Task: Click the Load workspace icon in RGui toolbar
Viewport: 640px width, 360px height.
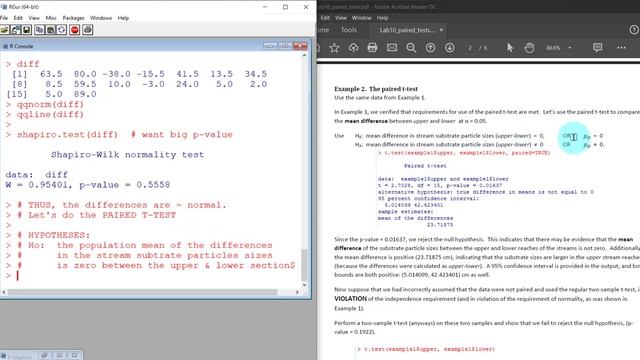Action: coord(16,30)
